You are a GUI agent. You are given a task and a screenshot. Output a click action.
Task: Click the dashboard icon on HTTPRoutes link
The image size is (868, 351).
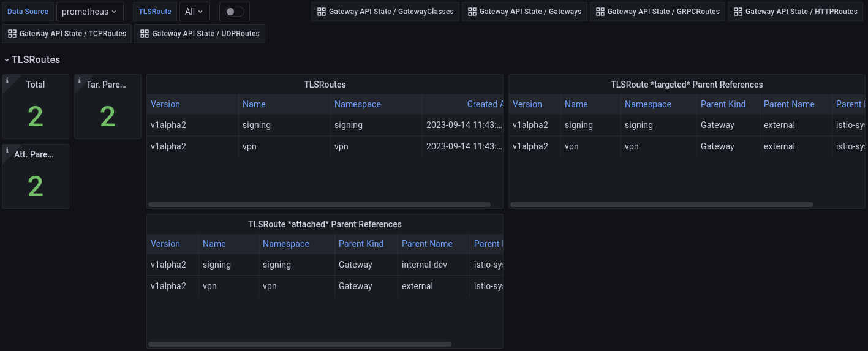click(738, 12)
